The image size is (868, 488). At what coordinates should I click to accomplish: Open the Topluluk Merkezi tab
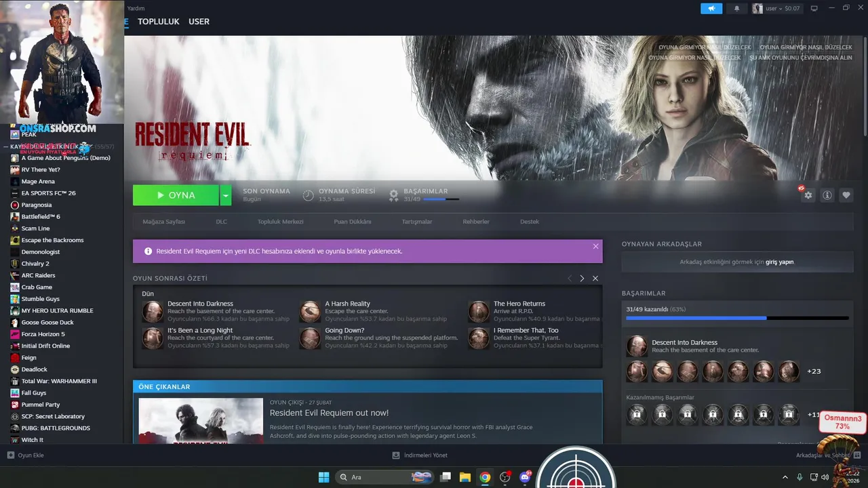280,222
